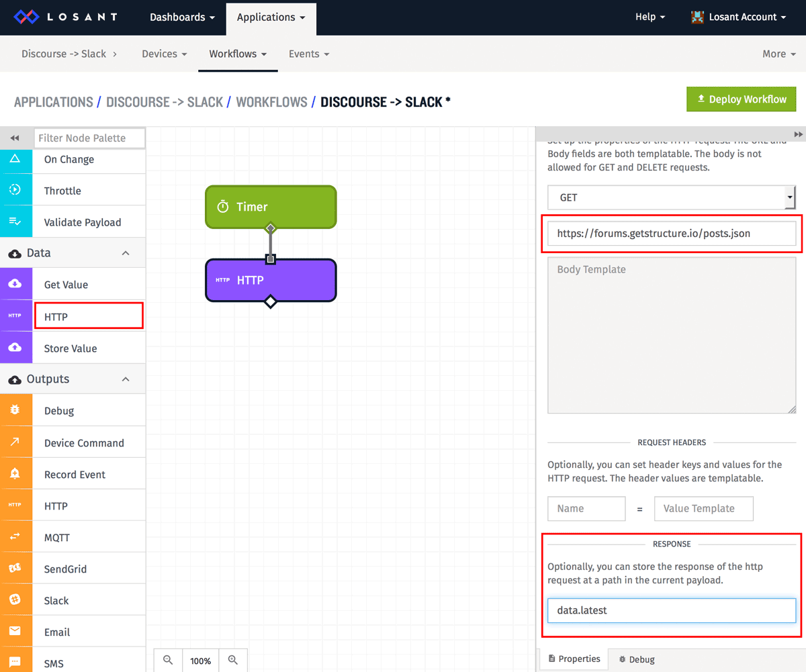Select the Validate Payload node icon
This screenshot has width=806, height=672.
pos(15,222)
